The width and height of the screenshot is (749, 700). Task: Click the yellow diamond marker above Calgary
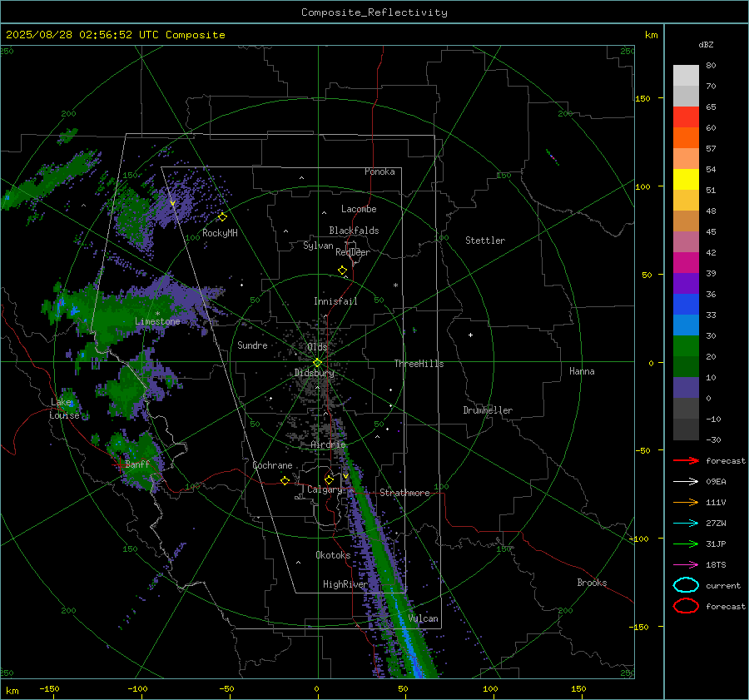(x=329, y=479)
